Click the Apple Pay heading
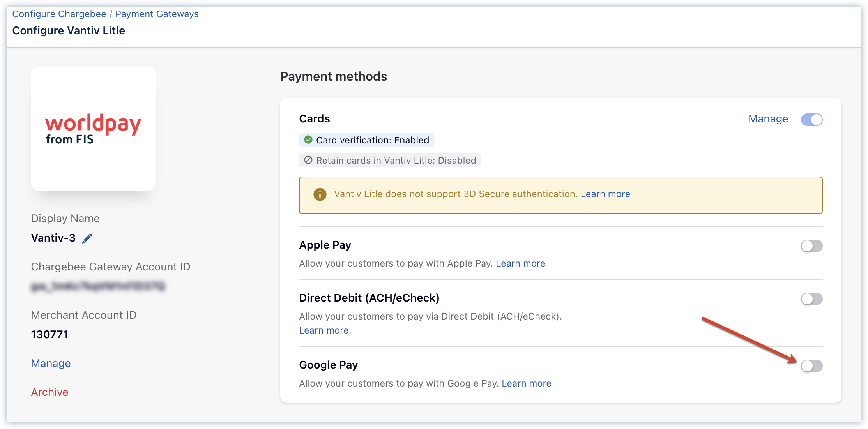 click(325, 245)
